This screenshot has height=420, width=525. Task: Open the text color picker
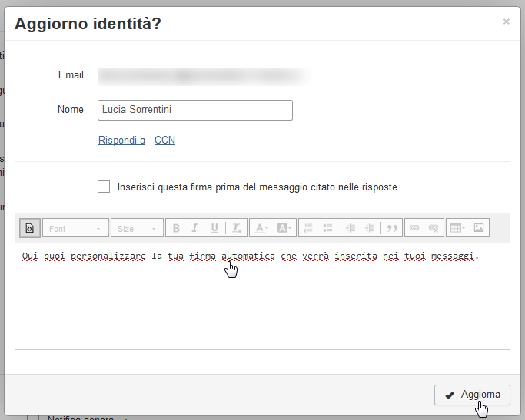point(261,228)
